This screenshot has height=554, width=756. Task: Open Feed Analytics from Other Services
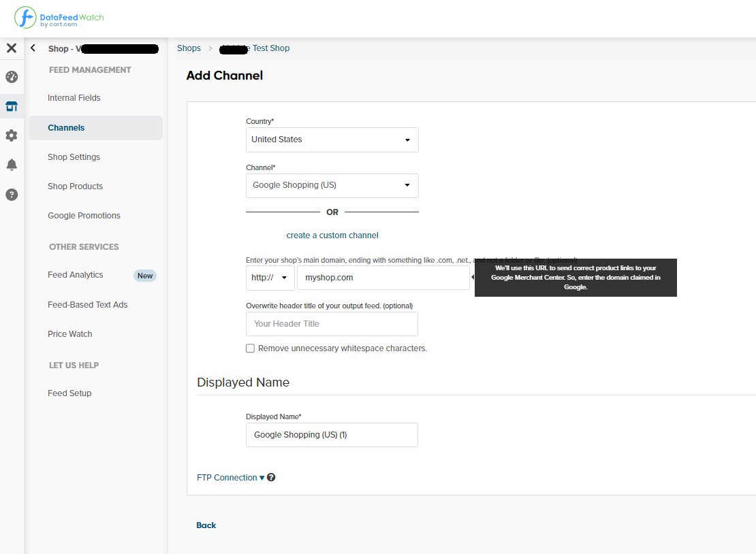(75, 274)
